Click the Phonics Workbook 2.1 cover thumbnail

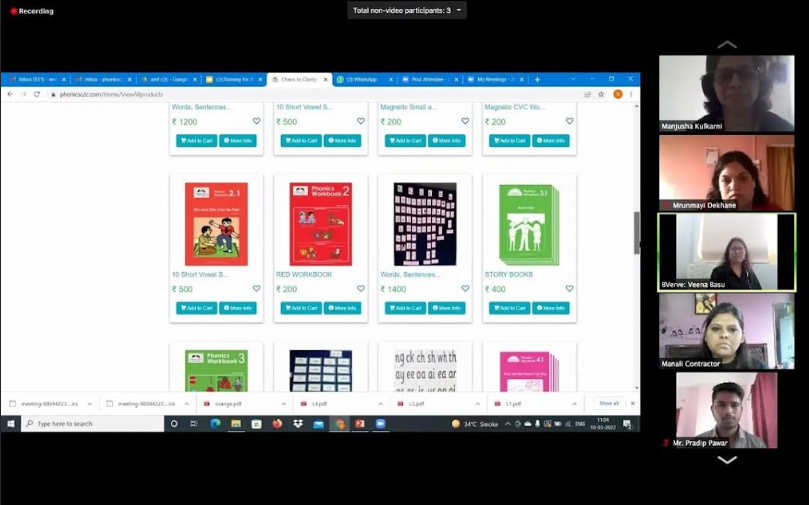(216, 224)
